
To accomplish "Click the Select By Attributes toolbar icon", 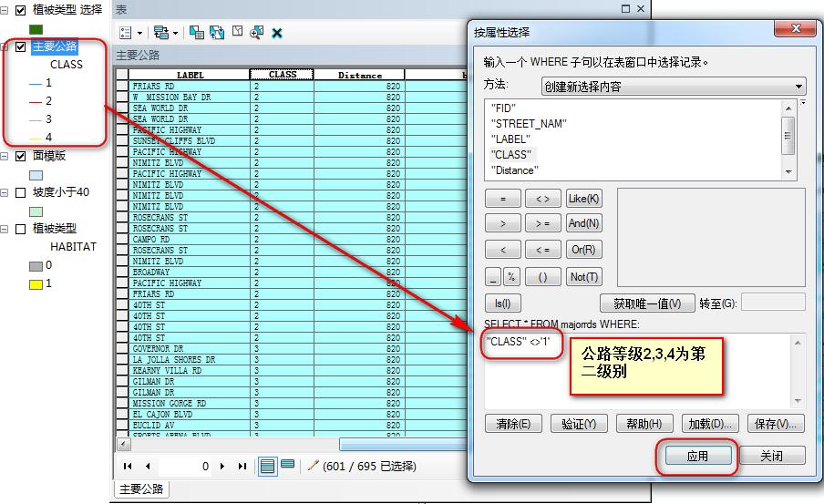I will pos(197,33).
